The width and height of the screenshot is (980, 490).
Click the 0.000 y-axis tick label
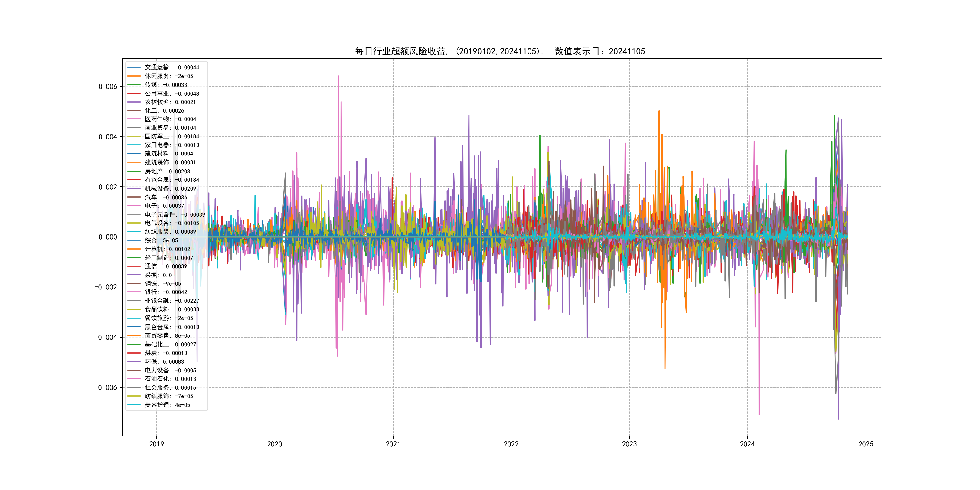coord(108,237)
